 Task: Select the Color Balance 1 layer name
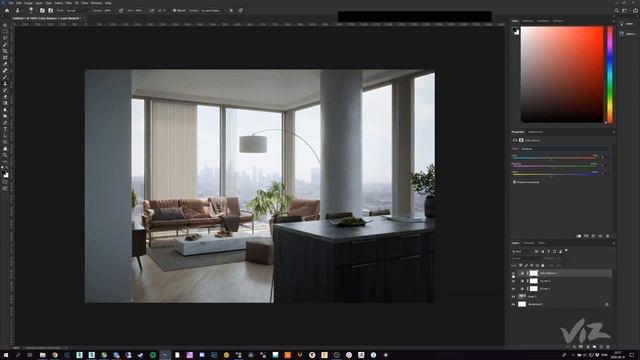(x=548, y=273)
